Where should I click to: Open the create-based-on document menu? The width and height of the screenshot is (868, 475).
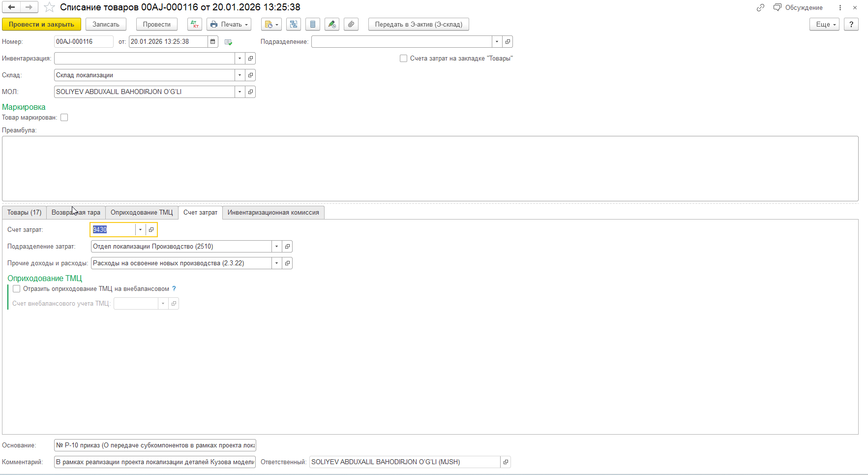pos(271,24)
